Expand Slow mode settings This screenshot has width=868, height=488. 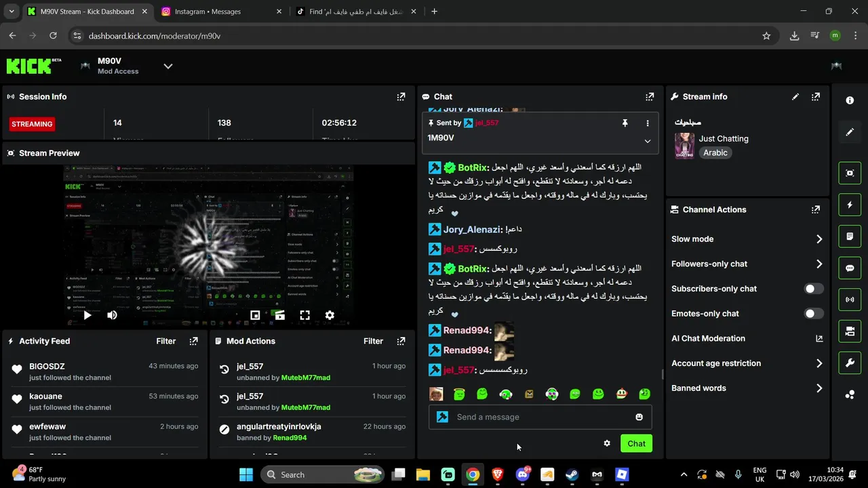747,239
